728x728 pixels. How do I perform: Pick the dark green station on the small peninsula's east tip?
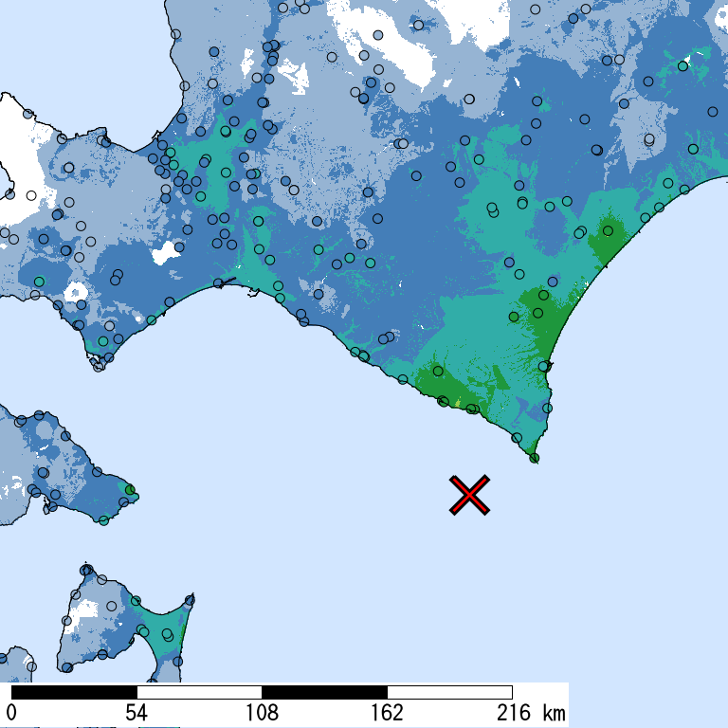[130, 490]
